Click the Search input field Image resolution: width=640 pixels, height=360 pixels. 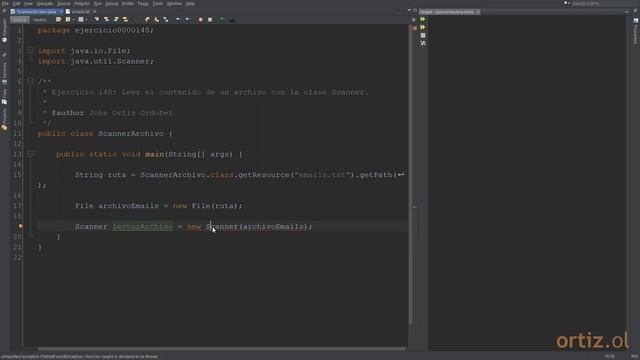604,3
